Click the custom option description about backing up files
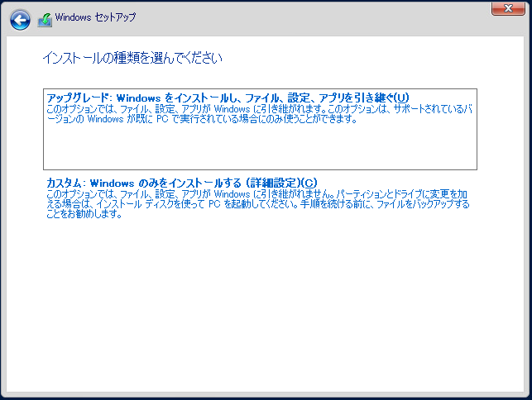Image resolution: width=532 pixels, height=400 pixels. 258,204
